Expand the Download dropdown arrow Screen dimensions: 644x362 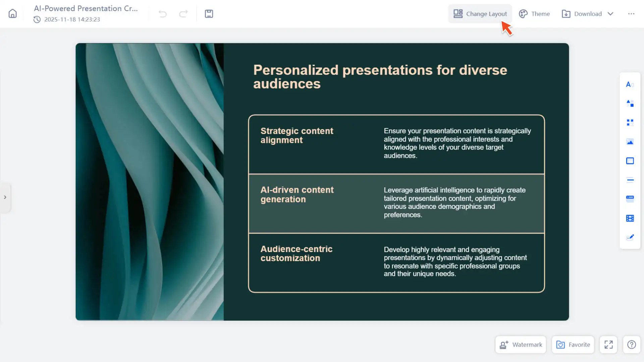610,14
